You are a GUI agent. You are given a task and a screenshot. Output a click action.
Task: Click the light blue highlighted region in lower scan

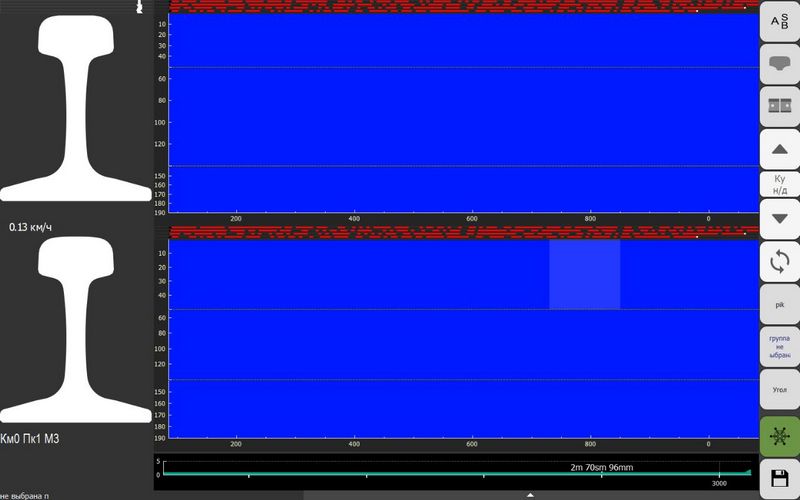pyautogui.click(x=584, y=274)
